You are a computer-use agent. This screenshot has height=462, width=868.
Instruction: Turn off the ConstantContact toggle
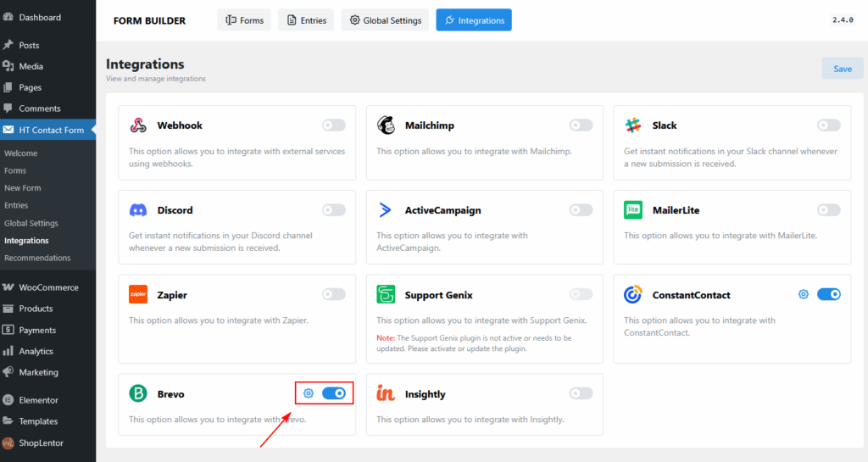828,294
